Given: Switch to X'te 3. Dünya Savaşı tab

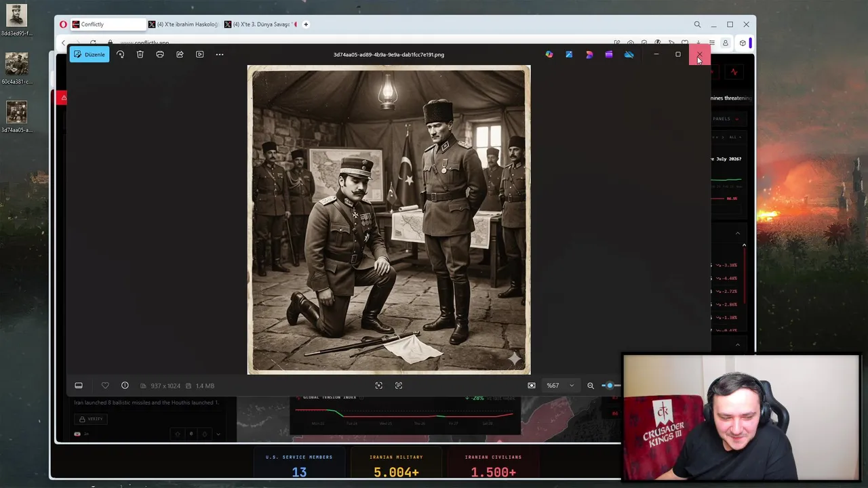Looking at the screenshot, I should click(261, 24).
